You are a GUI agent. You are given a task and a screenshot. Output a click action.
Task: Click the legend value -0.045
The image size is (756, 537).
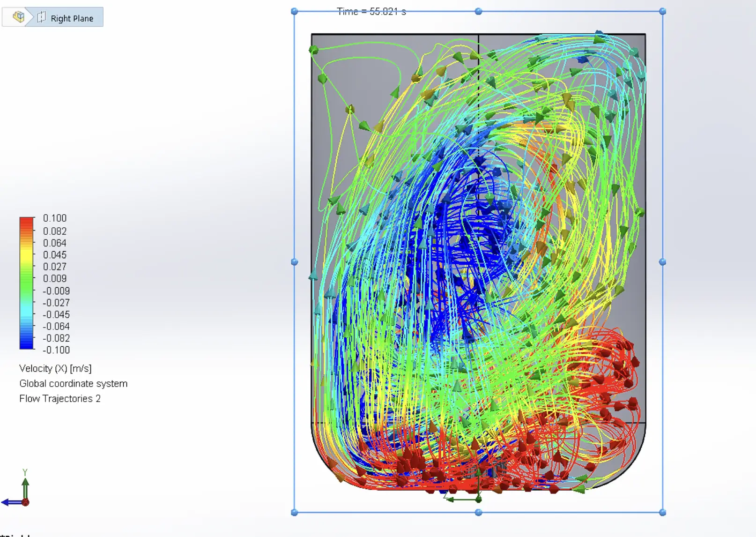pyautogui.click(x=56, y=314)
